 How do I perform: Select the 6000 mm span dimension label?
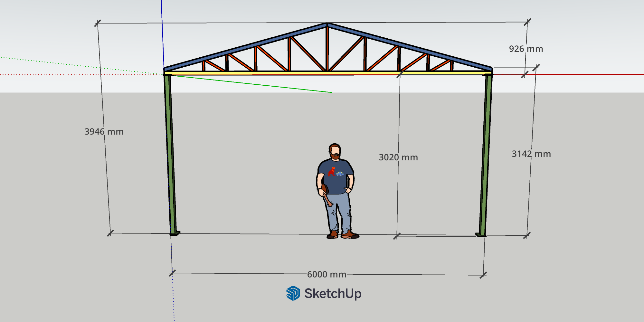(x=327, y=274)
